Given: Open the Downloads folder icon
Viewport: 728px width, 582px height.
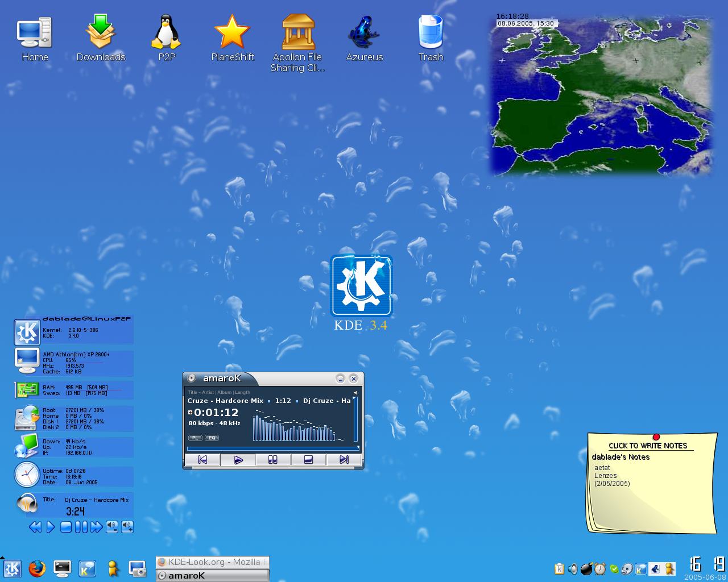Looking at the screenshot, I should click(x=101, y=39).
